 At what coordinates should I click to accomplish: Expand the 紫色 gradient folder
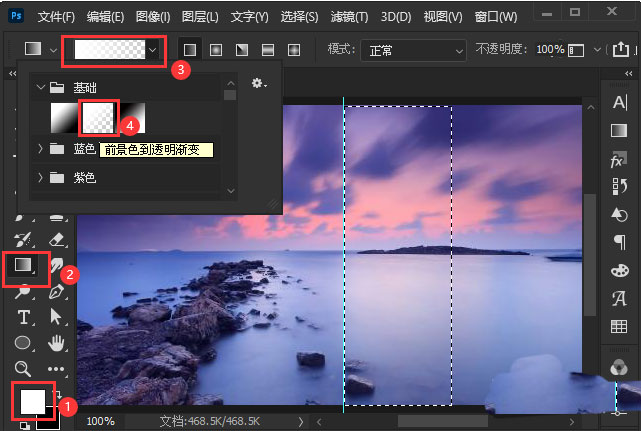(x=41, y=178)
